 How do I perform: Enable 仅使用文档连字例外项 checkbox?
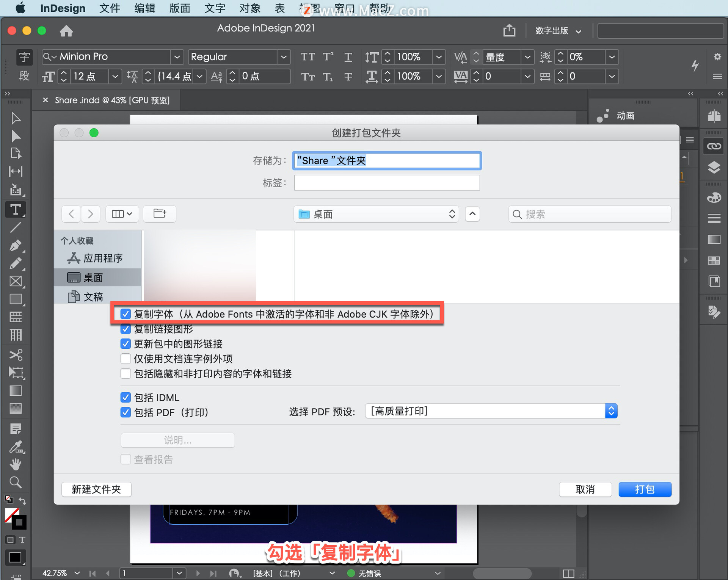pyautogui.click(x=126, y=359)
